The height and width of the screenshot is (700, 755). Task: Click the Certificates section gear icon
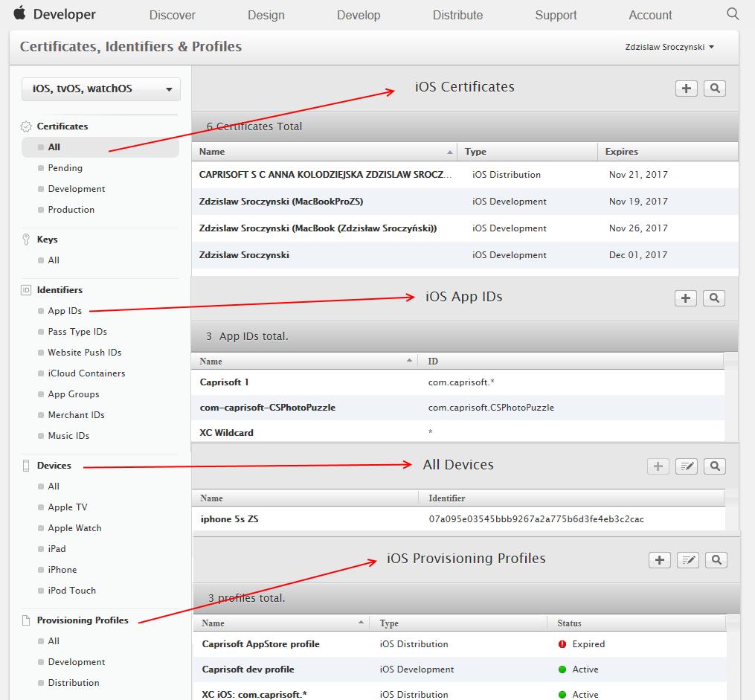26,126
